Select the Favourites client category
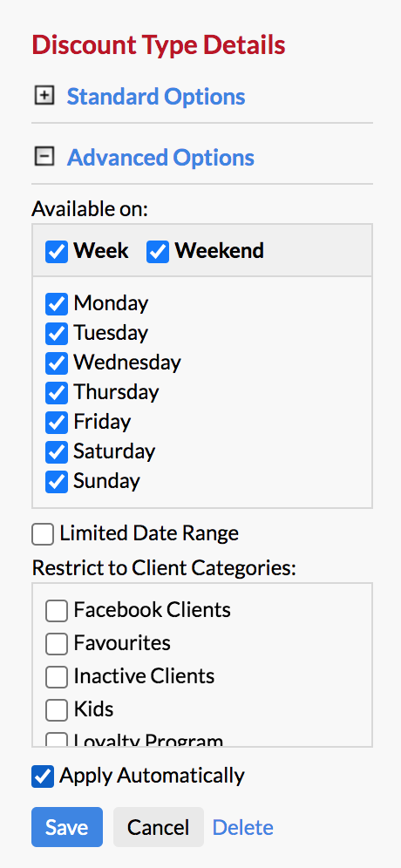 pos(57,644)
